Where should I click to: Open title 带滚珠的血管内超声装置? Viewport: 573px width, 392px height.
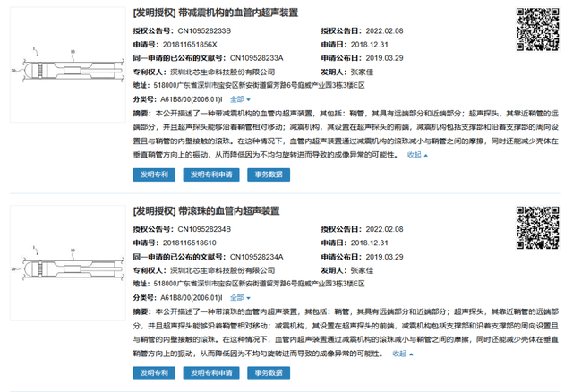click(229, 211)
